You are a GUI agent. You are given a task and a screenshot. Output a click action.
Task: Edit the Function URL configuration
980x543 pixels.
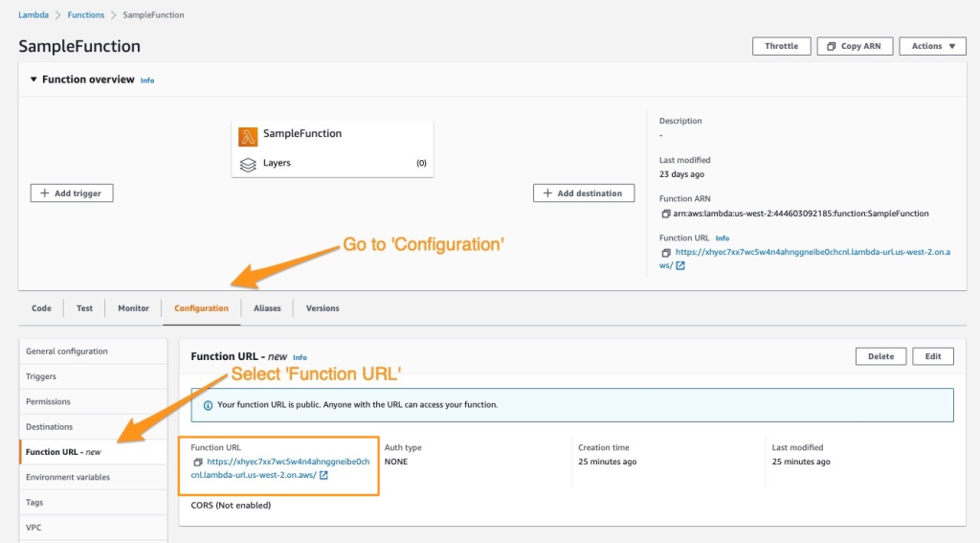pos(933,356)
